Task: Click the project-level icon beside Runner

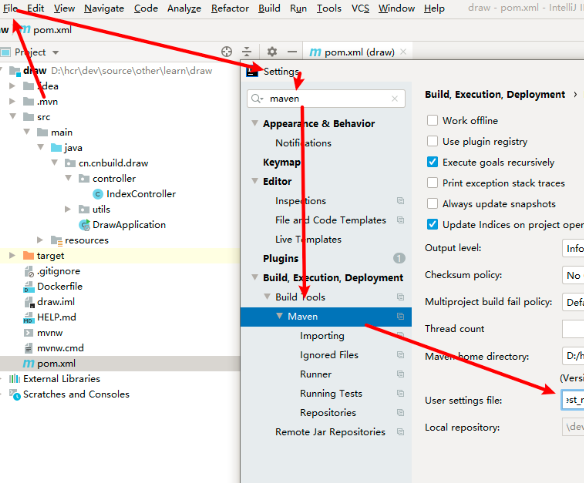Action: point(400,374)
